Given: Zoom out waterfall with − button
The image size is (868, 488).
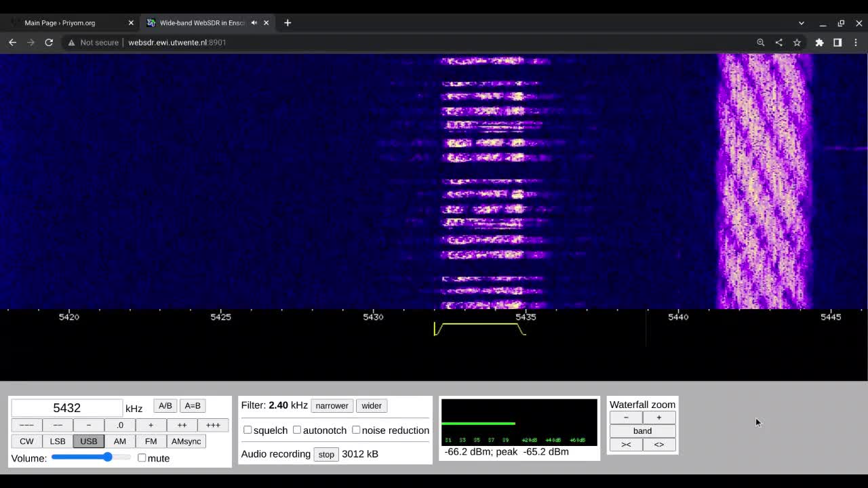Looking at the screenshot, I should (626, 418).
